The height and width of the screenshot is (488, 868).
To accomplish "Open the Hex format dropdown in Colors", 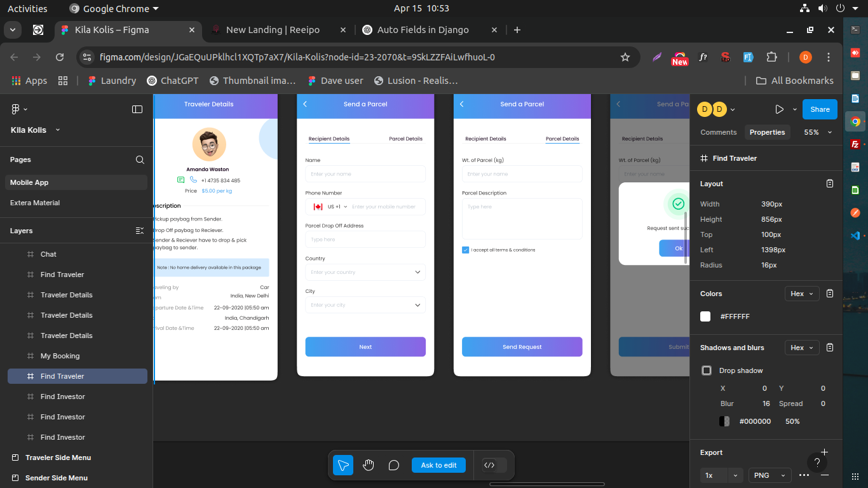I will [x=802, y=294].
